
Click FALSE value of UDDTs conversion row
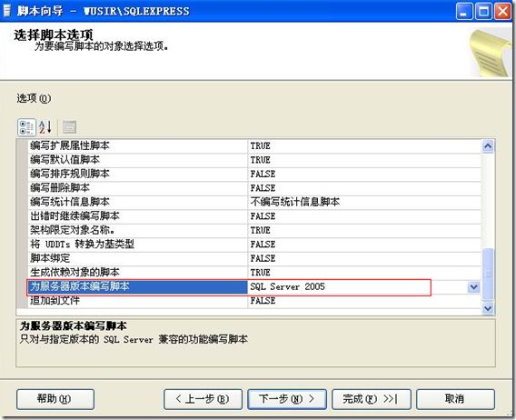point(364,245)
